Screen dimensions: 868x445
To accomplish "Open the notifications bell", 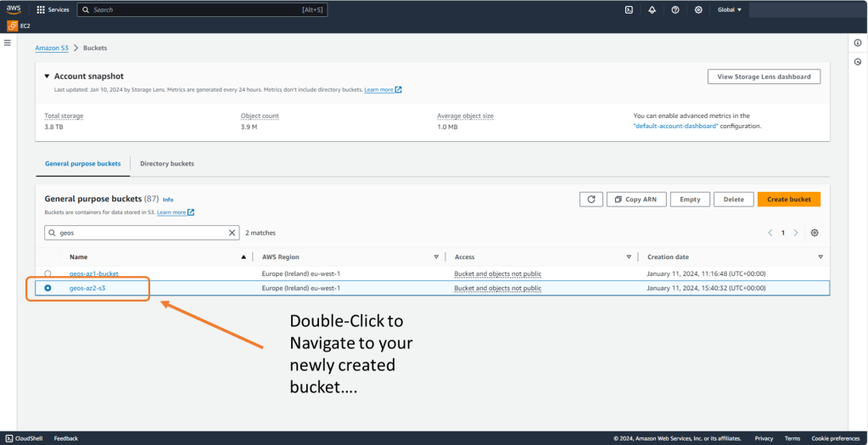I will (x=652, y=10).
